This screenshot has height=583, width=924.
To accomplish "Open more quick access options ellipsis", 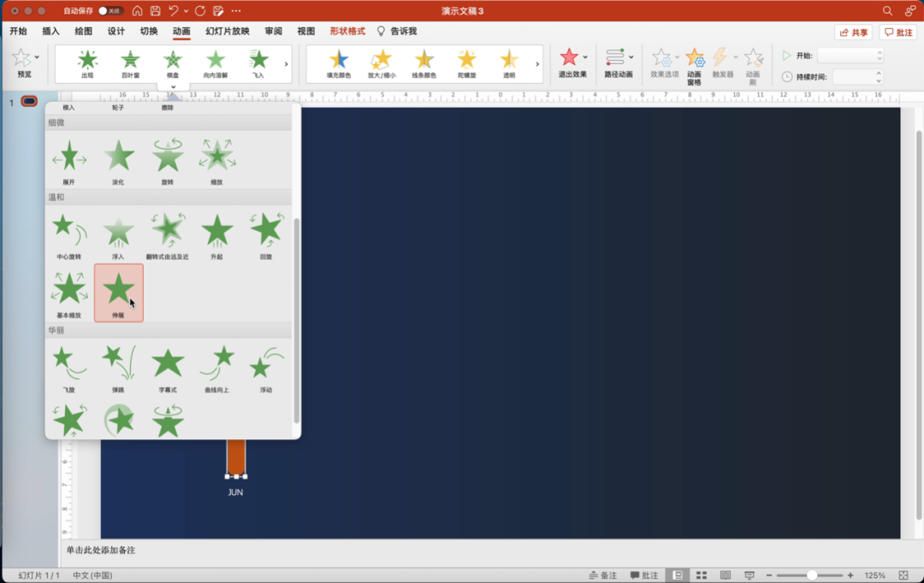I will pyautogui.click(x=236, y=10).
